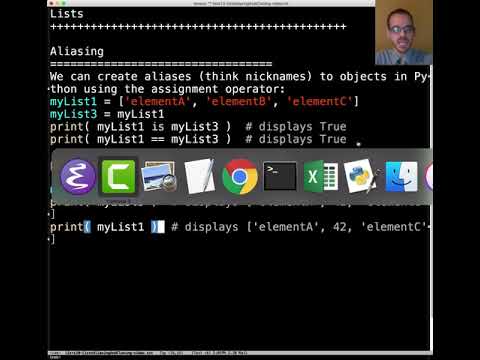Click the 'Aliasing' heading text
480x360 pixels.
[77, 51]
